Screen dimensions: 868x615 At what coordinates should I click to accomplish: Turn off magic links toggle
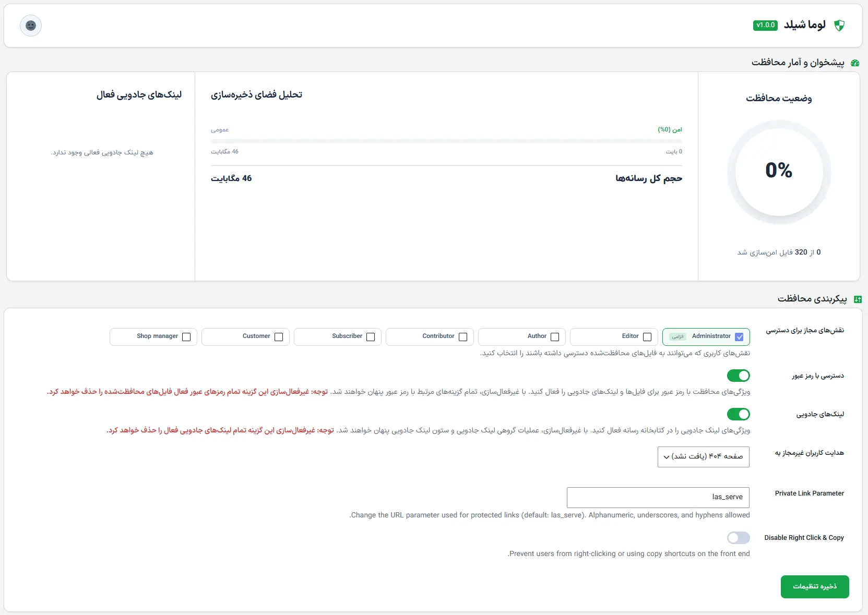coord(739,414)
